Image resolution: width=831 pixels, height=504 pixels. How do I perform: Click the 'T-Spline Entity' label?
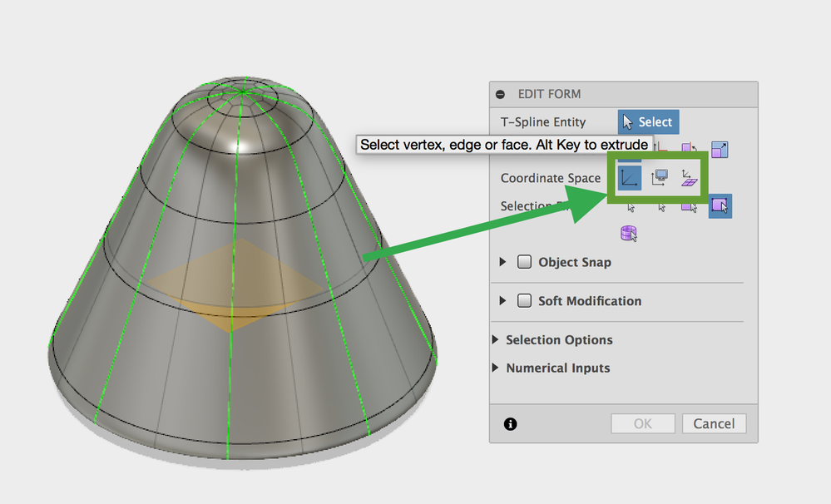pyautogui.click(x=543, y=122)
